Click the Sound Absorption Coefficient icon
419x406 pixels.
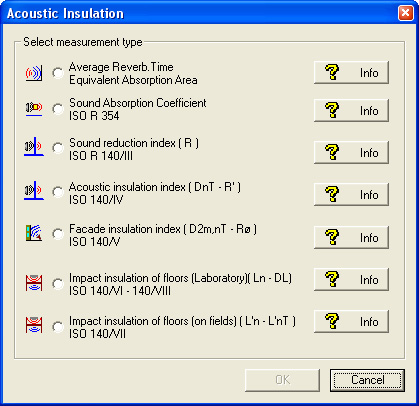coord(34,109)
